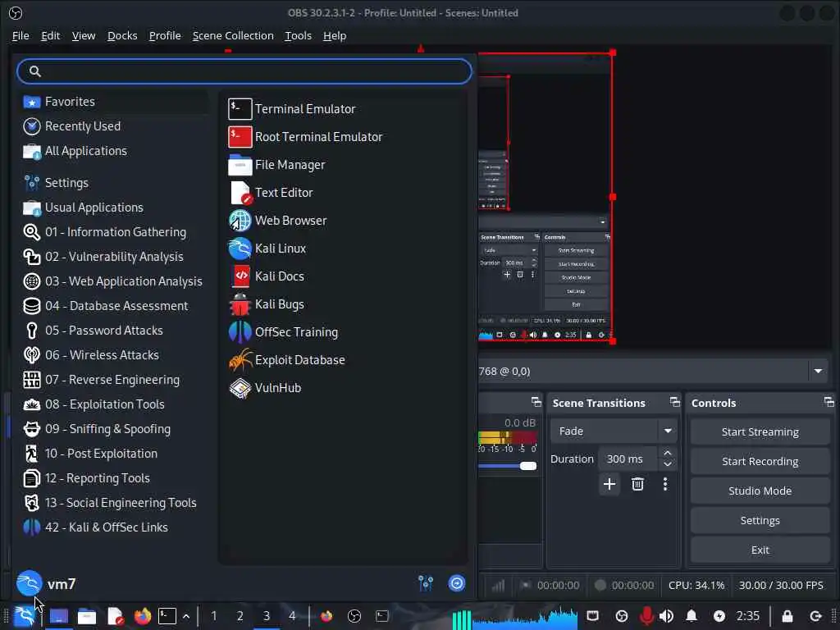
Task: Expand taskbar launcher arrow next to terminal
Action: 186,616
